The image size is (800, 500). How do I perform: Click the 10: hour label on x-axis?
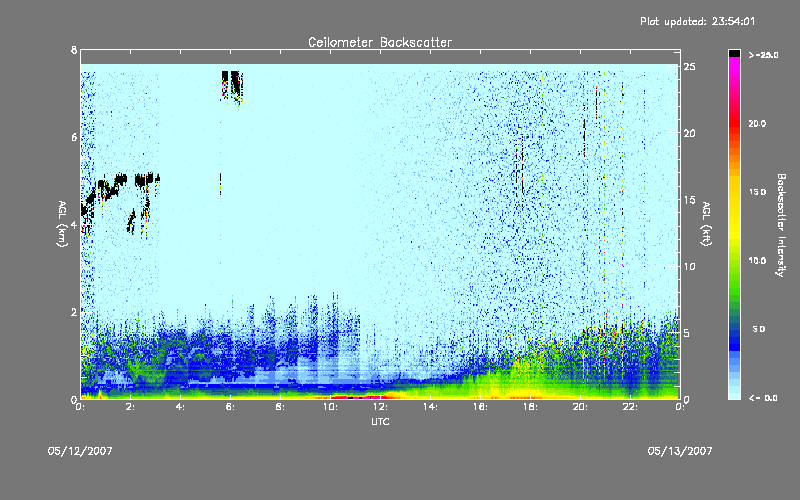(330, 407)
